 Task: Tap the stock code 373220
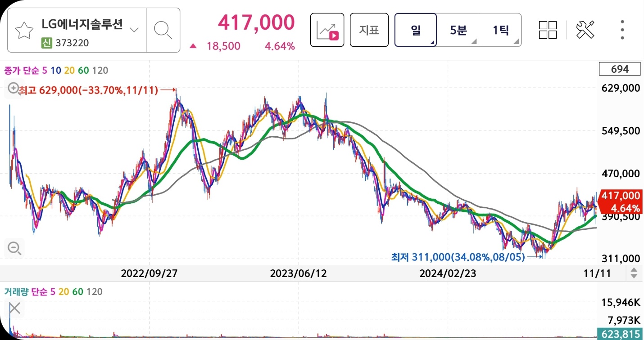click(72, 43)
